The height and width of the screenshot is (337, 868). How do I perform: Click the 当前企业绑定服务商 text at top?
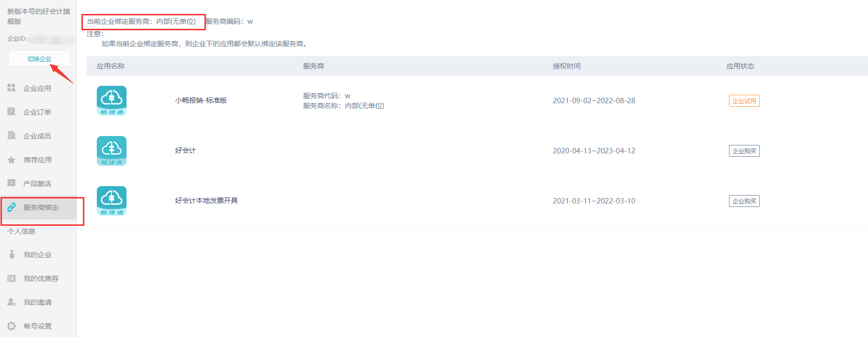[x=141, y=21]
